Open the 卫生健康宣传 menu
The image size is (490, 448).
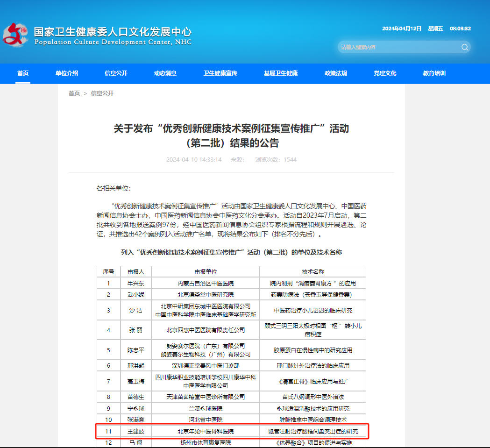[x=220, y=73]
